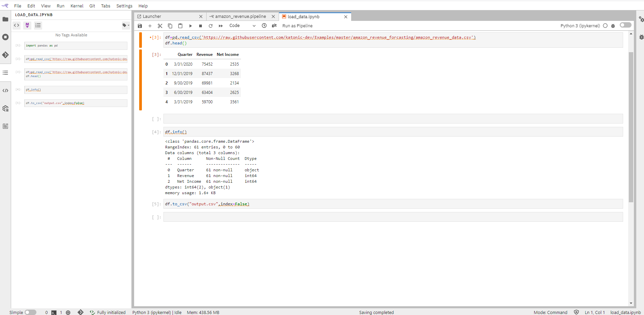Image resolution: width=644 pixels, height=315 pixels.
Task: Run the selected cell and advance
Action: [x=190, y=26]
